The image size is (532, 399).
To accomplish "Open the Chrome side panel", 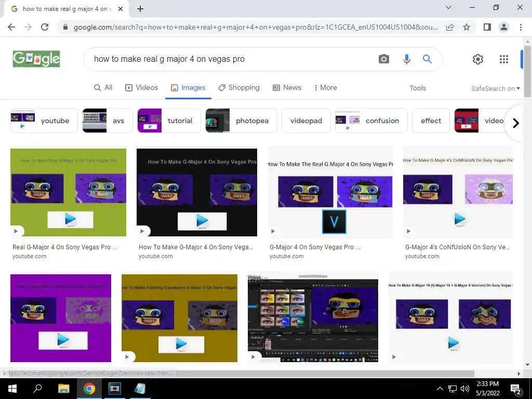I will pyautogui.click(x=487, y=27).
